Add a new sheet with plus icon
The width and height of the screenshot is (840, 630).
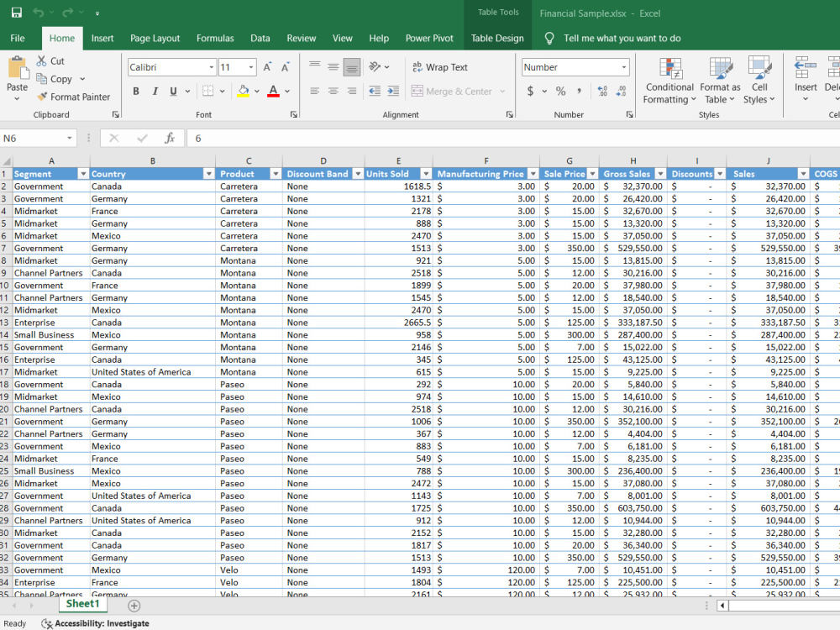click(134, 606)
